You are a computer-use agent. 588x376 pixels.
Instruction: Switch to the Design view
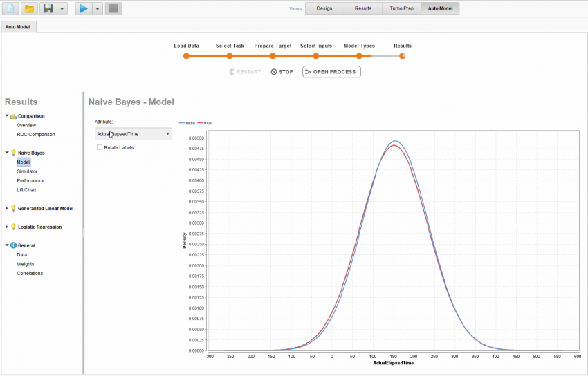(x=324, y=8)
